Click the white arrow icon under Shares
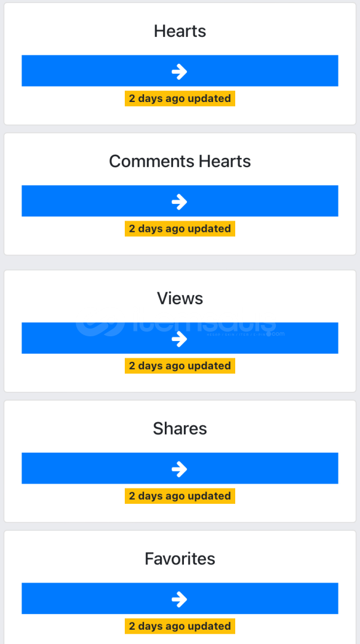 (x=179, y=469)
